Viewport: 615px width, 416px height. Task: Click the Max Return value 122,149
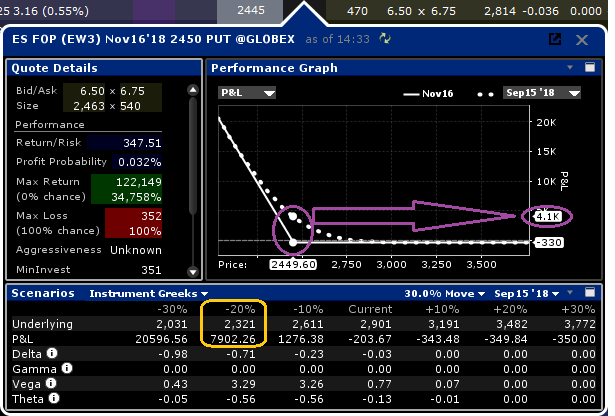(x=138, y=182)
